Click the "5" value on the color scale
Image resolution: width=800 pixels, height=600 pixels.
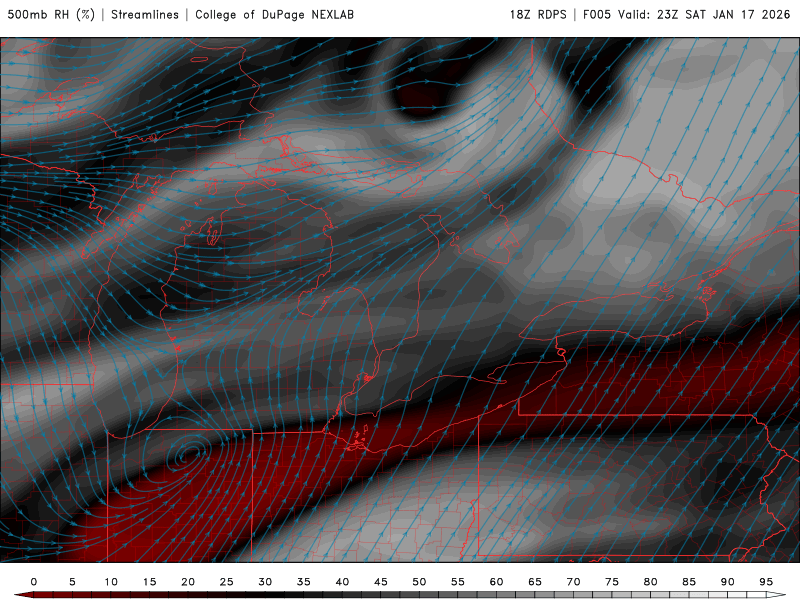tap(72, 582)
